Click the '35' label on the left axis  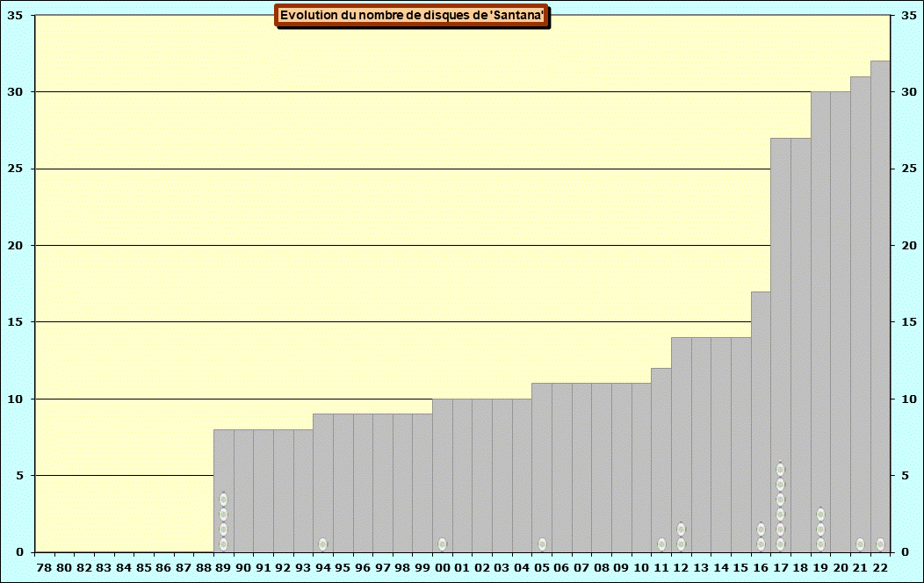coord(15,16)
